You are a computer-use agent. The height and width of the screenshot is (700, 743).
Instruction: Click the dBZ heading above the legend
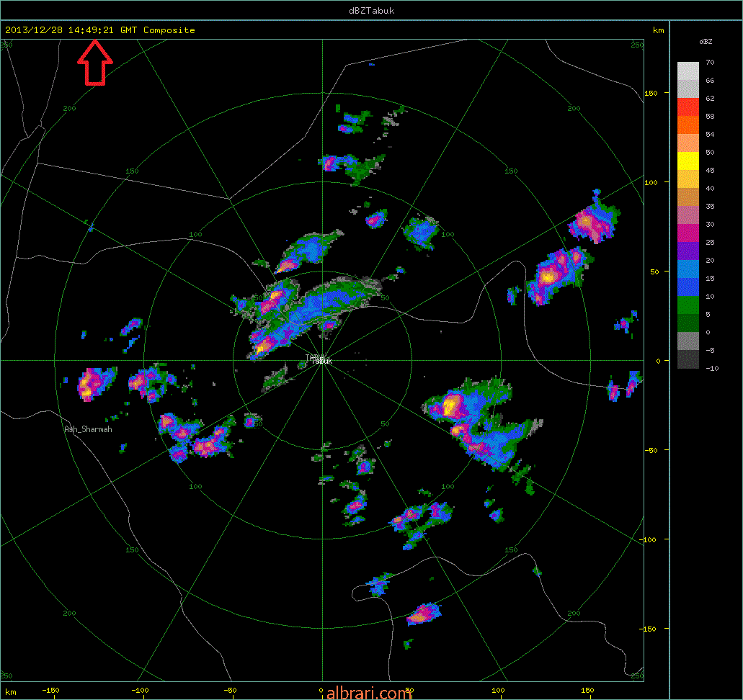[x=706, y=41]
